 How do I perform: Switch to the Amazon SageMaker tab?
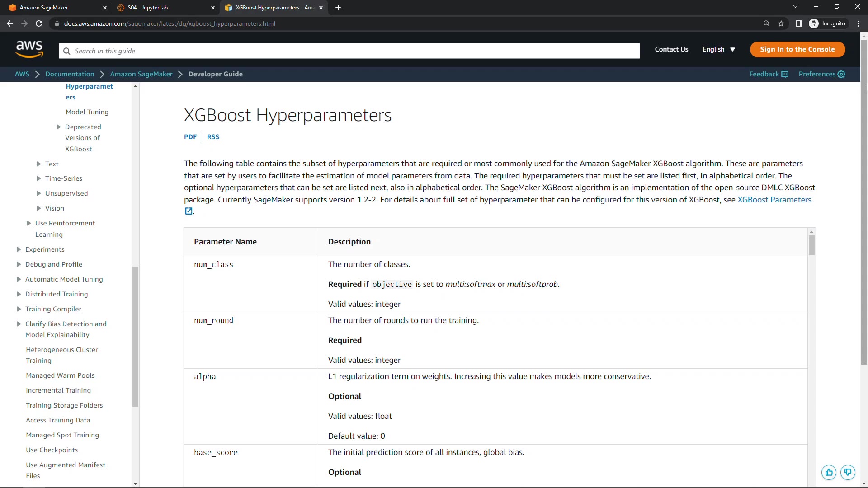pos(54,8)
